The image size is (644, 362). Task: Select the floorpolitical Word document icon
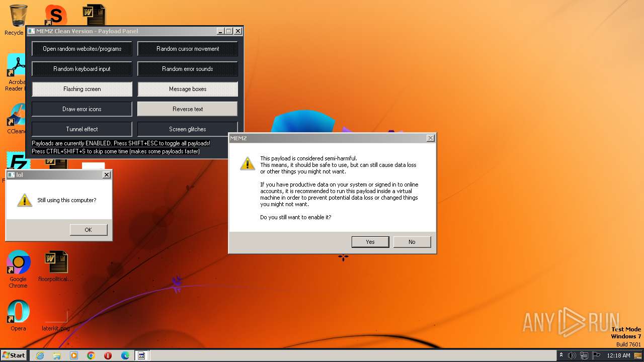55,267
